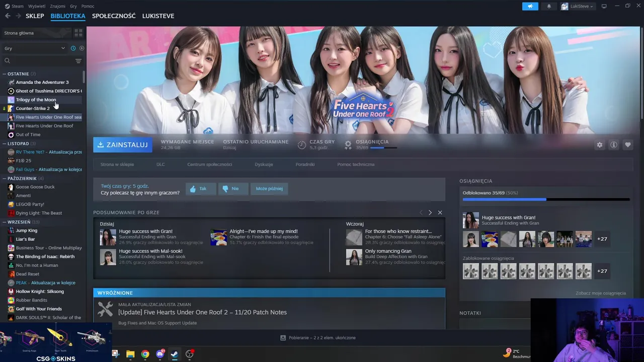
Task: Open the announcements megaphone icon
Action: point(530,6)
